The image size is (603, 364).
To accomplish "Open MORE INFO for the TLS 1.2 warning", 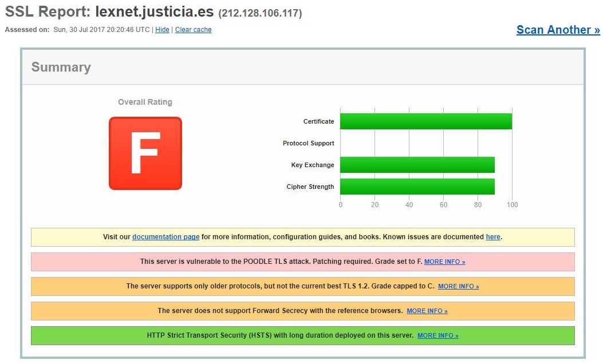I will [x=458, y=286].
